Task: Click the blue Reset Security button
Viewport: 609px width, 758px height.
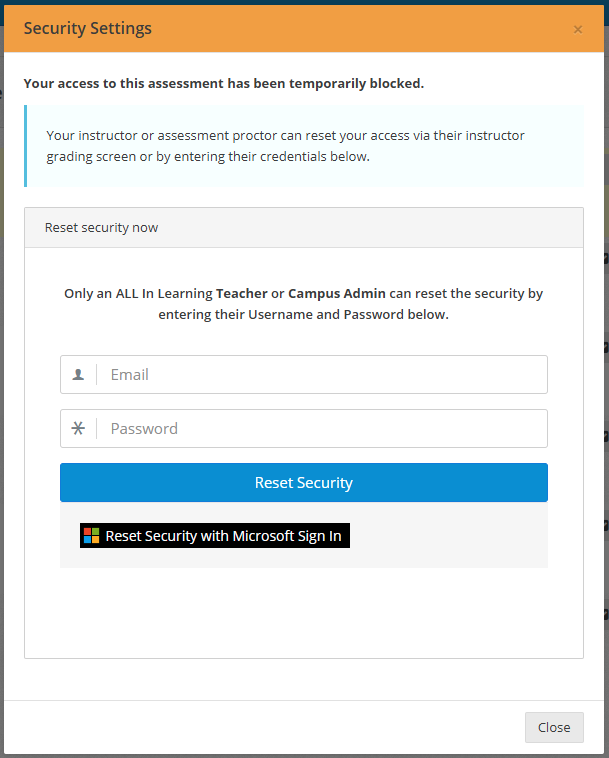Action: tap(304, 482)
